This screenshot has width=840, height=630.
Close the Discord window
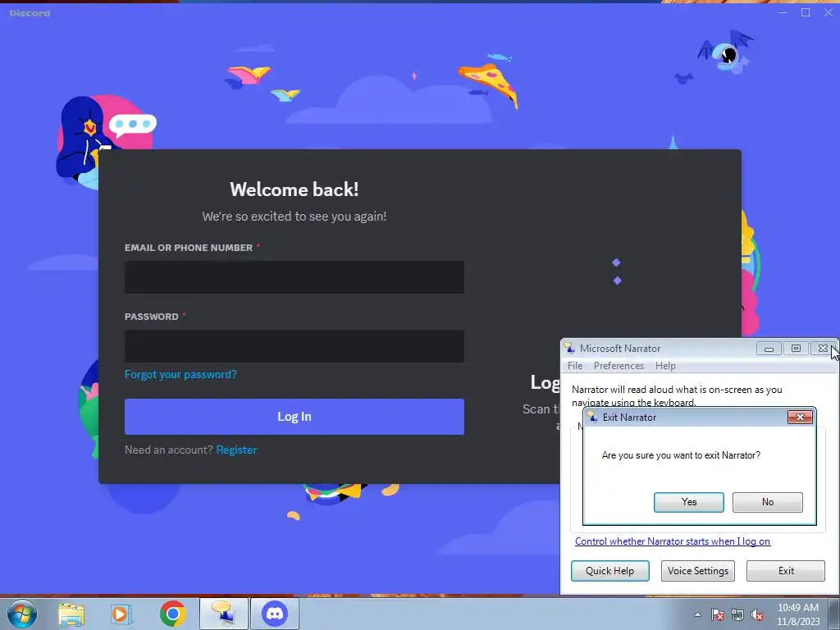pos(829,12)
